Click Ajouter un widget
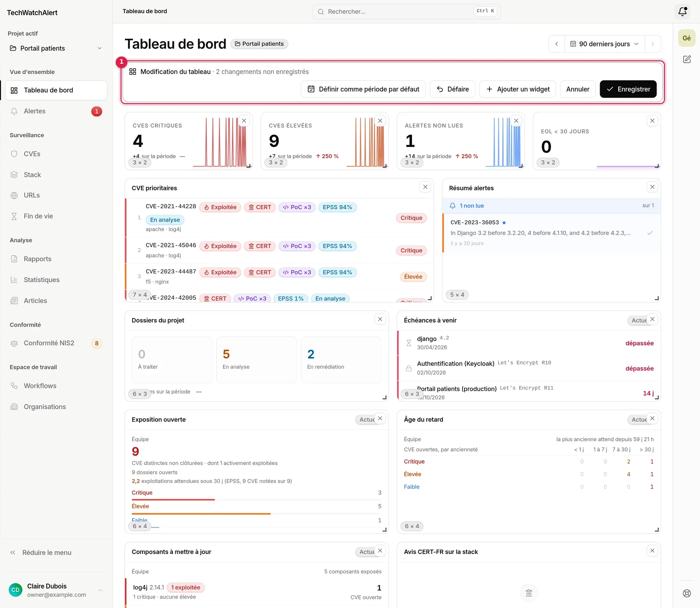 coord(518,89)
